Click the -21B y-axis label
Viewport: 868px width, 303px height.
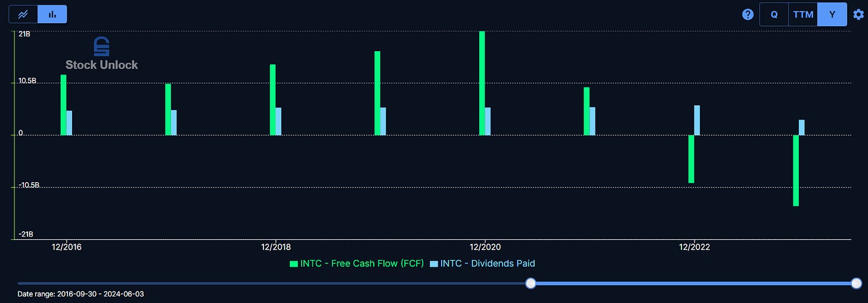click(26, 234)
